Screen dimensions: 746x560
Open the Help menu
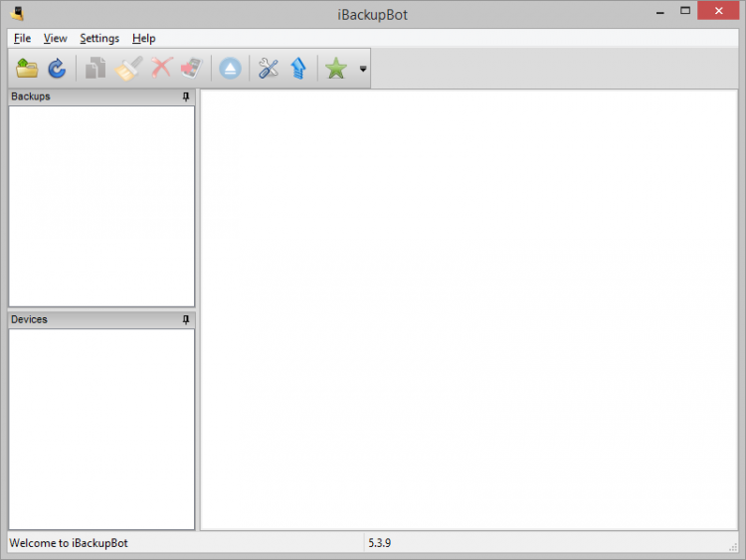tap(143, 38)
